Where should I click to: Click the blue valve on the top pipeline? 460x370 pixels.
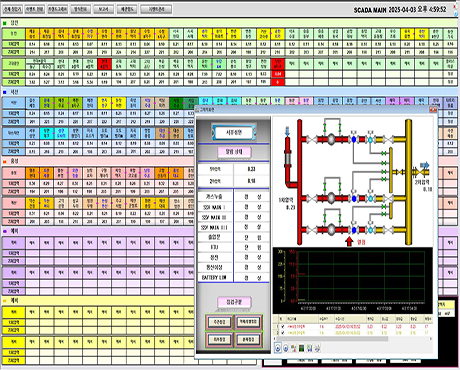pos(354,140)
